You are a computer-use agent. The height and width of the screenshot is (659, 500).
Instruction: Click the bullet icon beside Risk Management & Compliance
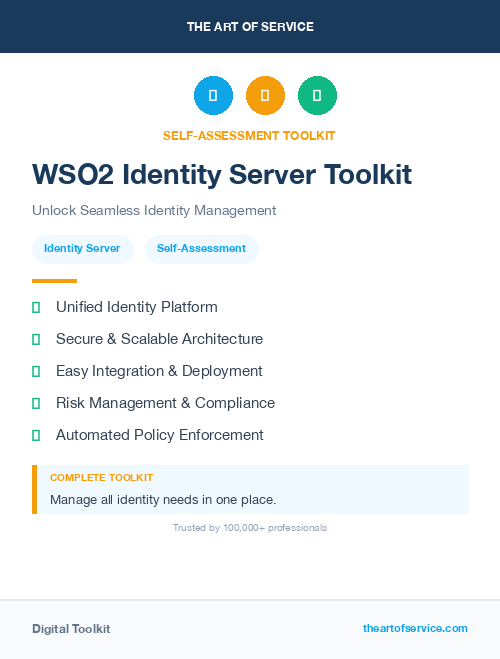36,403
